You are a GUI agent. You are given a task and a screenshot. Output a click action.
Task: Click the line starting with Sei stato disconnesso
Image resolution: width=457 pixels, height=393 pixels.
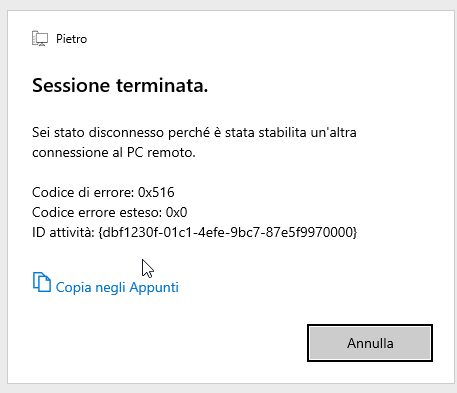tap(194, 133)
